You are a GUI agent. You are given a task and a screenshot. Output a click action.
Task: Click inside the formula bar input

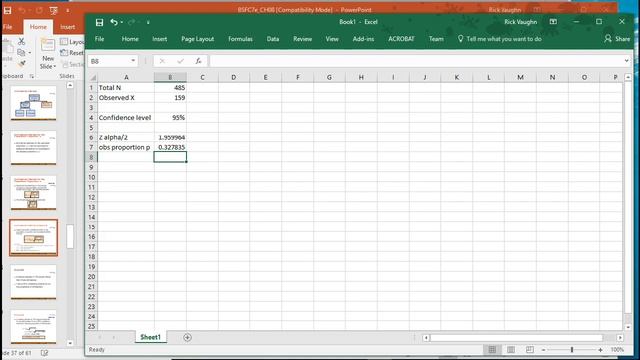point(416,61)
